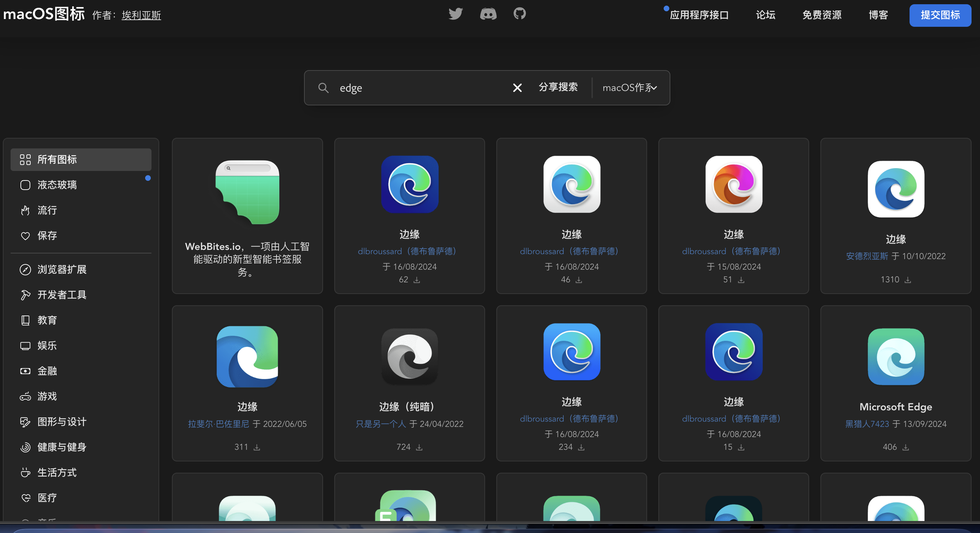Select 液态玻璃 category in sidebar
The width and height of the screenshot is (980, 533).
coord(57,185)
